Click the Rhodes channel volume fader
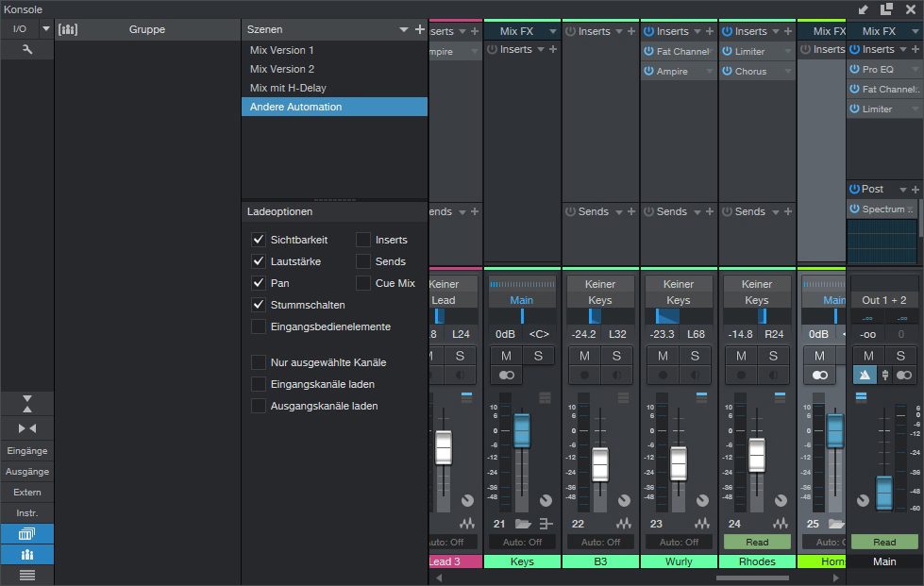Screen dimensions: 924x586 tap(757, 455)
